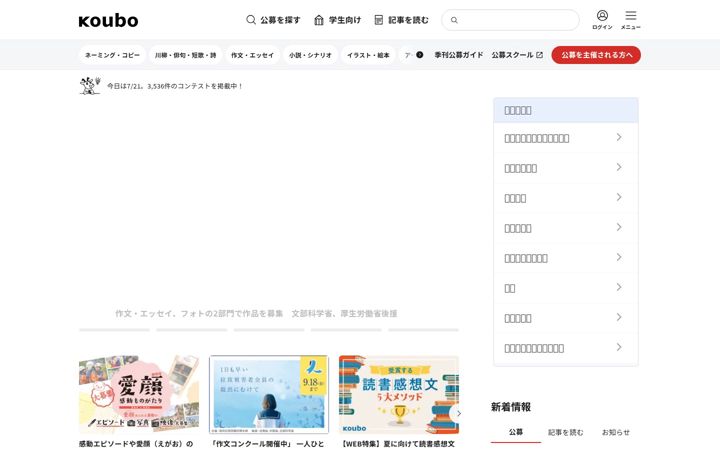
Task: Click the document icon beside 記事を読む
Action: pyautogui.click(x=378, y=20)
